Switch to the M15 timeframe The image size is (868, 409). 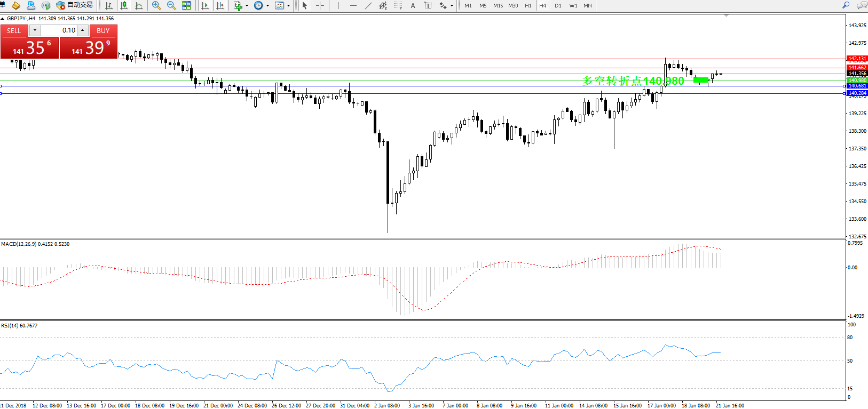498,5
